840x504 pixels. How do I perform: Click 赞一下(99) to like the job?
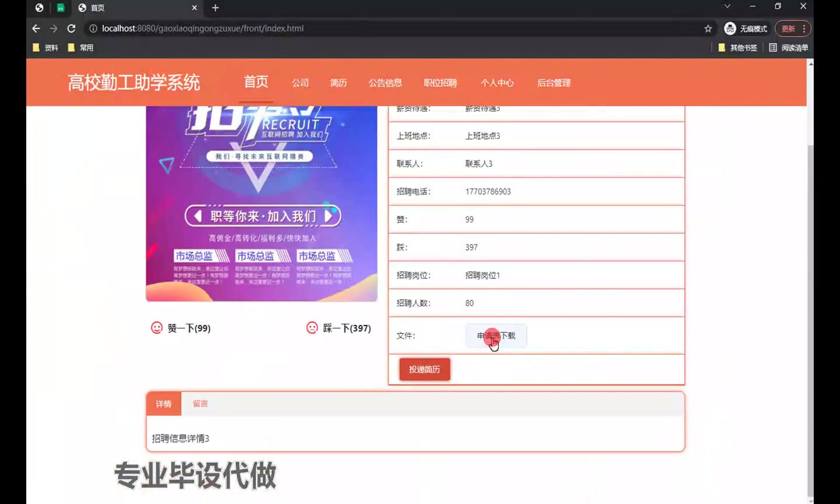click(x=189, y=328)
